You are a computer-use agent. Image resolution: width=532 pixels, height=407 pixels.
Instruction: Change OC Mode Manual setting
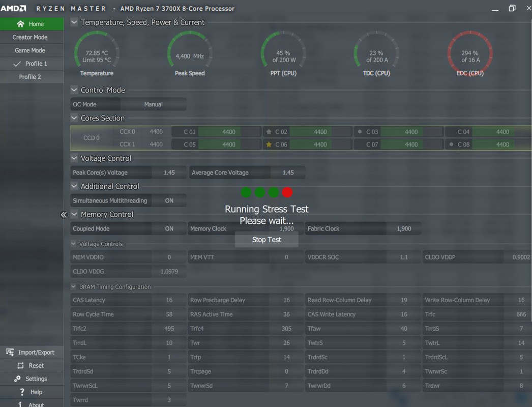click(154, 105)
